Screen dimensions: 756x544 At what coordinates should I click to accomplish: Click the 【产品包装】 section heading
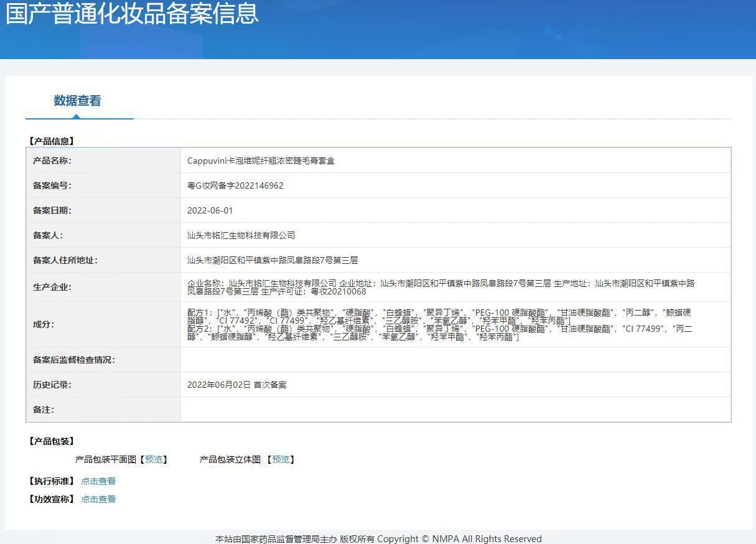pyautogui.click(x=52, y=441)
